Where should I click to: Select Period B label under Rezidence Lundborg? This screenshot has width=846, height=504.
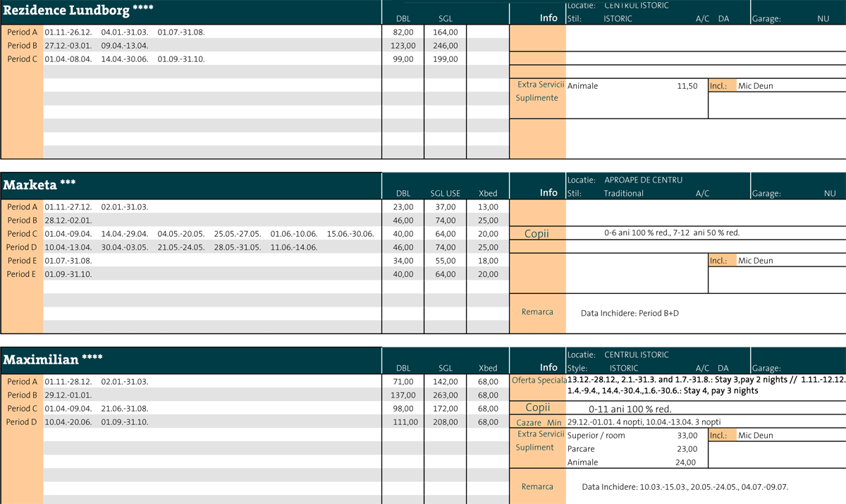pos(22,46)
